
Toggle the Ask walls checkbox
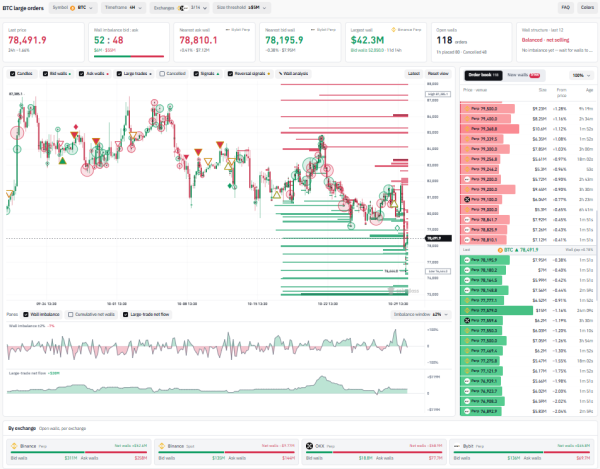click(81, 73)
